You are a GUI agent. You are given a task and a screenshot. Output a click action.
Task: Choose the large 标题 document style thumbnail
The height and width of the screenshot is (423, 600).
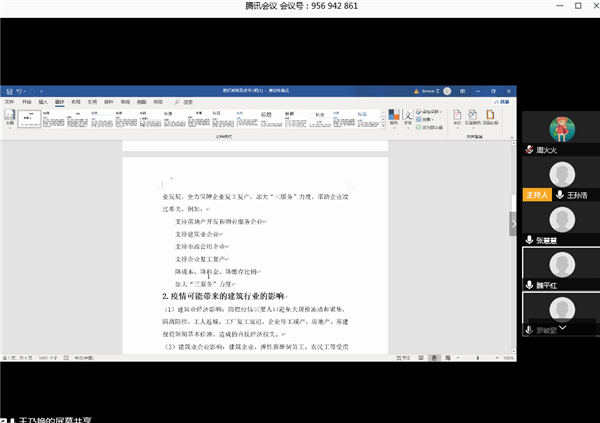click(271, 119)
